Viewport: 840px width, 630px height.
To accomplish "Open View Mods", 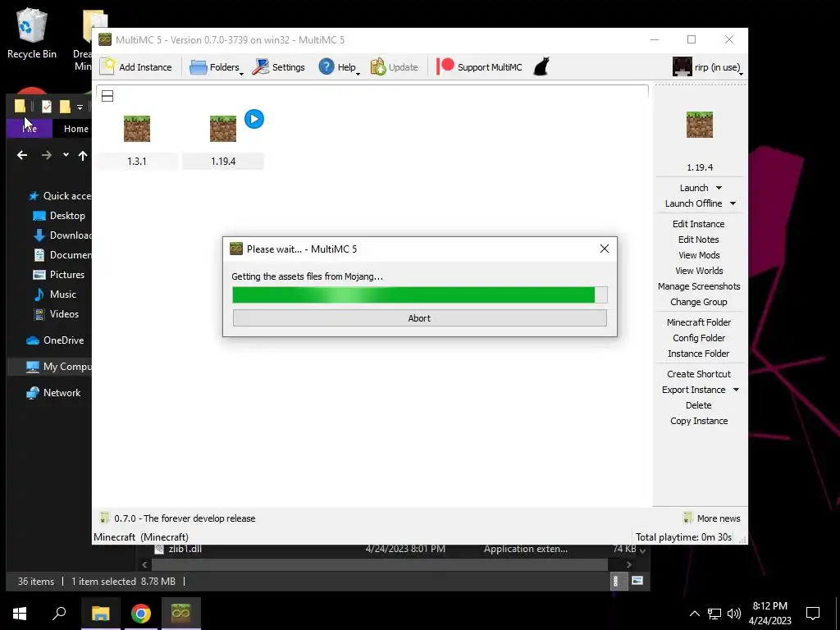I will coord(699,255).
